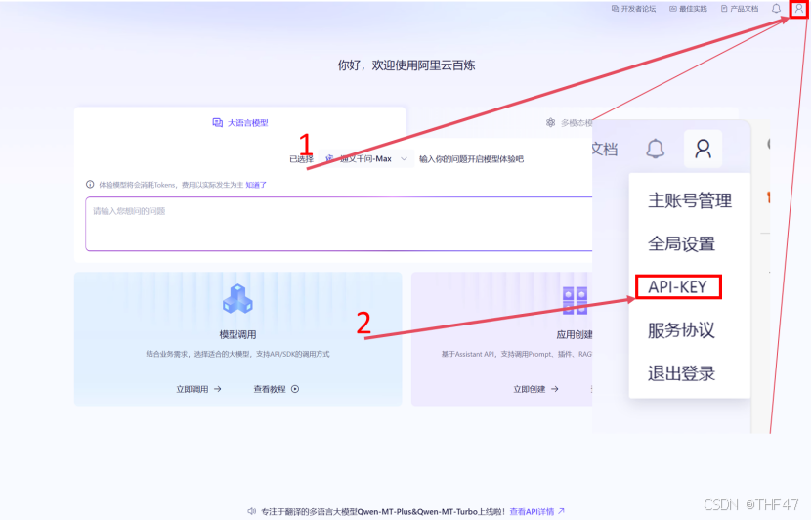Open the small user account icon in top navigation bar
Viewport: 812px width, 520px height.
click(799, 9)
